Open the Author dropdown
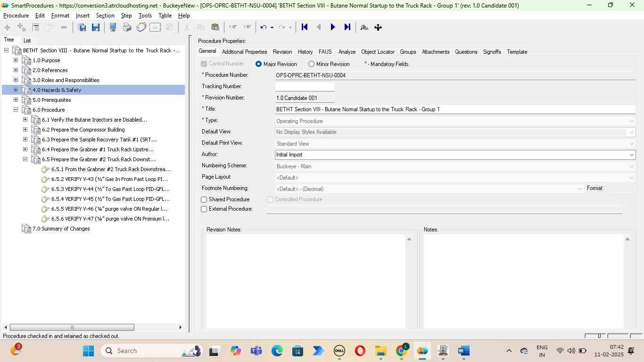The width and height of the screenshot is (644, 362). click(631, 155)
